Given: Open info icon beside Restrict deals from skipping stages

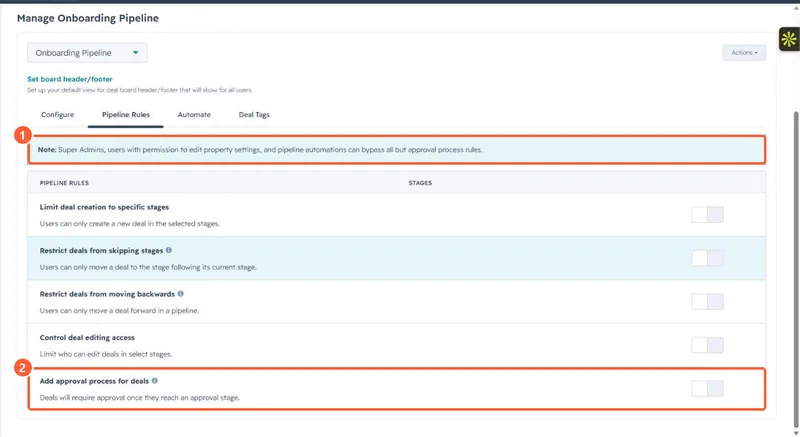Looking at the screenshot, I should click(x=169, y=250).
